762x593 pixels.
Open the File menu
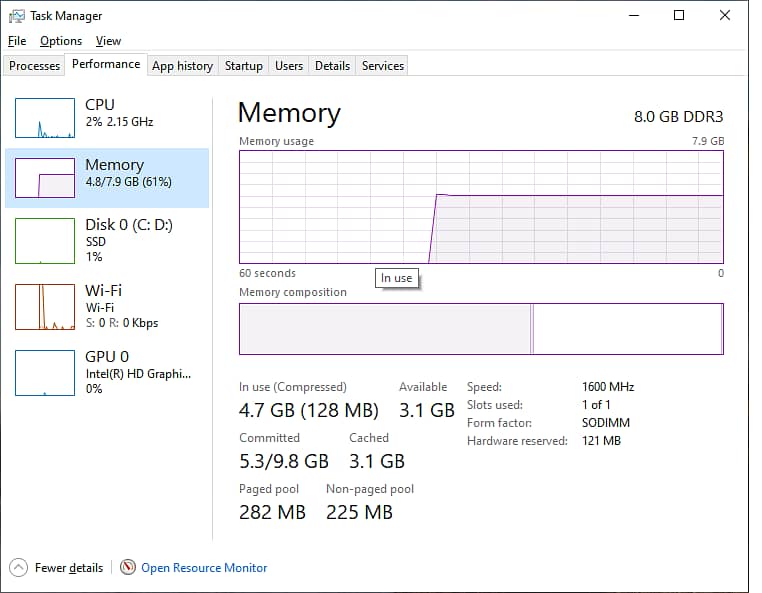click(17, 41)
